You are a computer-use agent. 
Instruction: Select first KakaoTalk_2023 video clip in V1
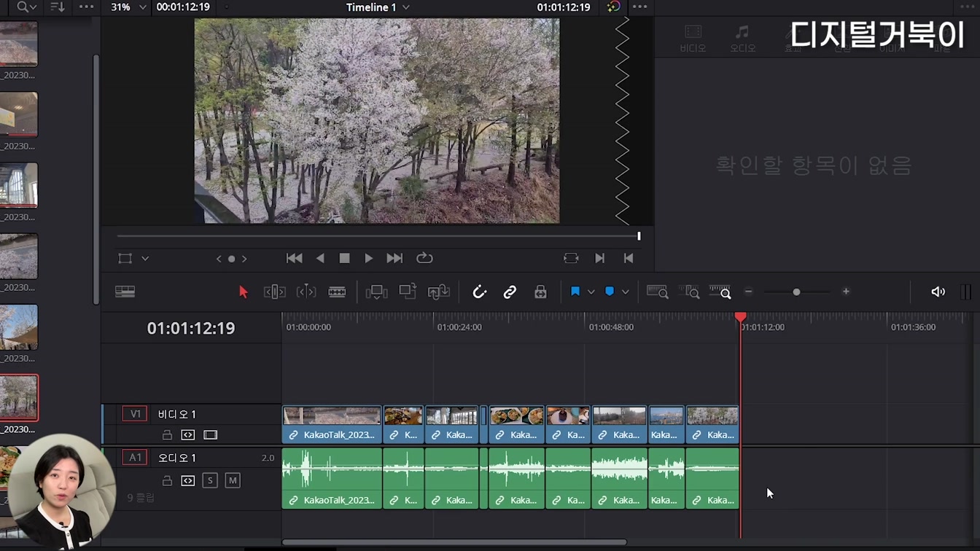(332, 425)
